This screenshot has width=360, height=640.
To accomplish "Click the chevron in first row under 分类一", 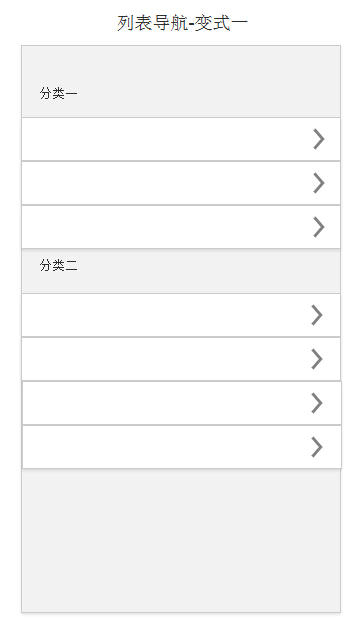I will tap(319, 139).
